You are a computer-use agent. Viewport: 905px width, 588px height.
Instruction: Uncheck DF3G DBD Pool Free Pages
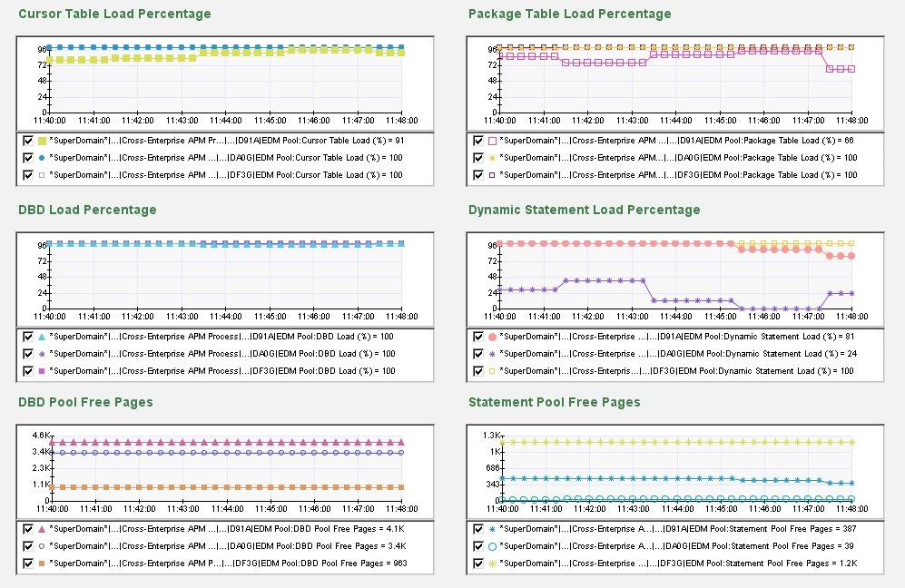tap(28, 563)
